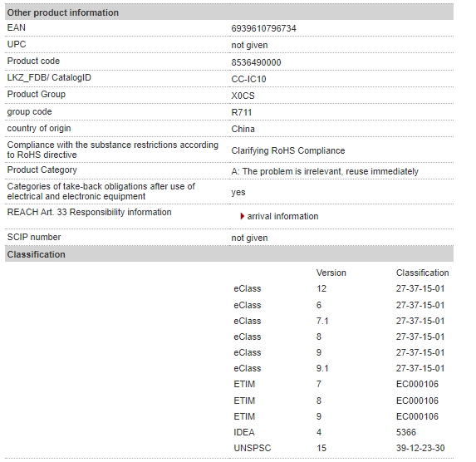
Task: Click the Version column header
Action: [331, 273]
